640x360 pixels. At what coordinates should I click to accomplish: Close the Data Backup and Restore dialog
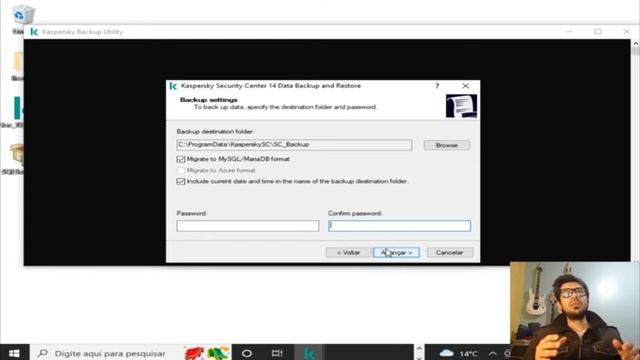point(465,86)
